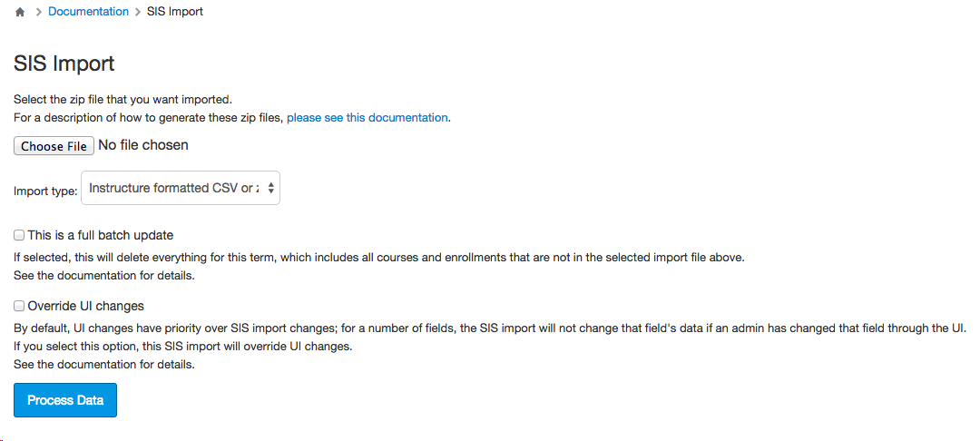Click the chevron separator before SIS Import breadcrumb

point(138,12)
